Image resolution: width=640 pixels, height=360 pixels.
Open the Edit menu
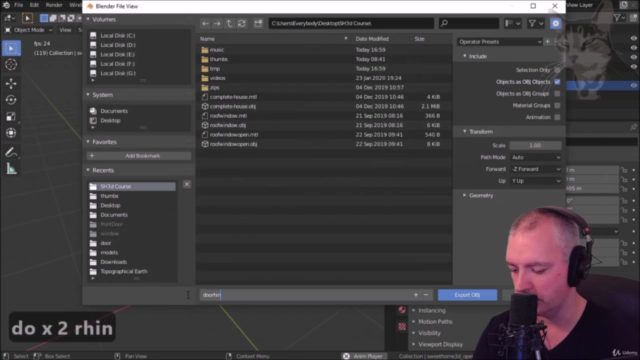point(34,5)
